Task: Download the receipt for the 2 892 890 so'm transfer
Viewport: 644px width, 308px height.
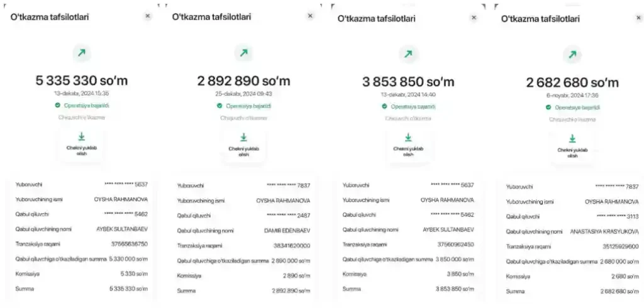Action: (x=243, y=143)
